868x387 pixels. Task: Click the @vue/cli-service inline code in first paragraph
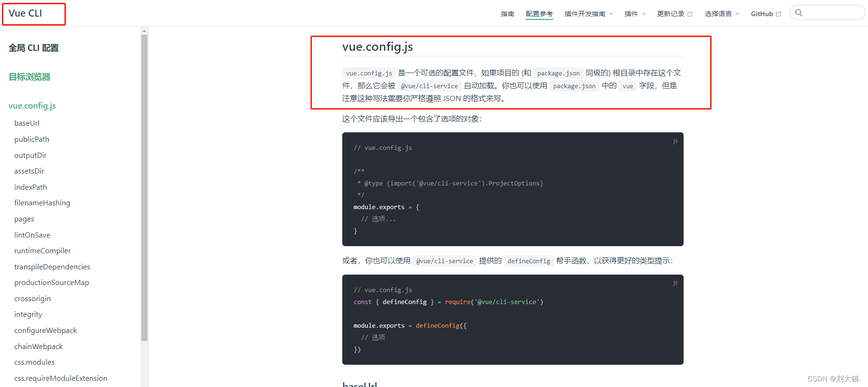pyautogui.click(x=429, y=86)
